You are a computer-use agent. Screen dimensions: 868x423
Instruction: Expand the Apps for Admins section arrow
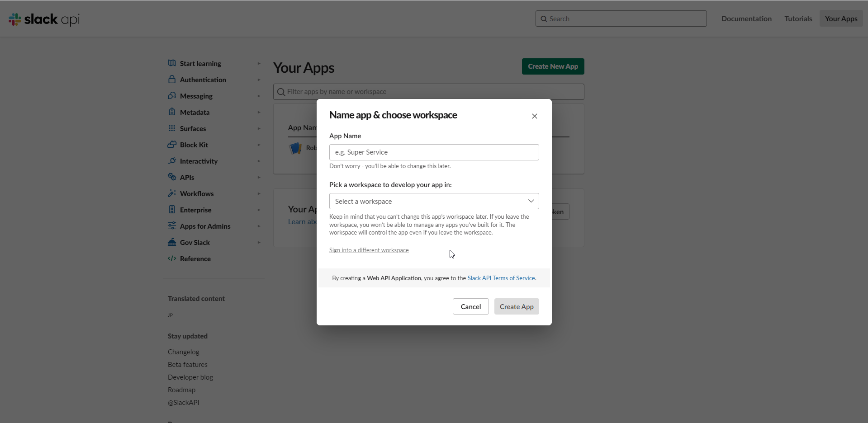click(x=259, y=226)
